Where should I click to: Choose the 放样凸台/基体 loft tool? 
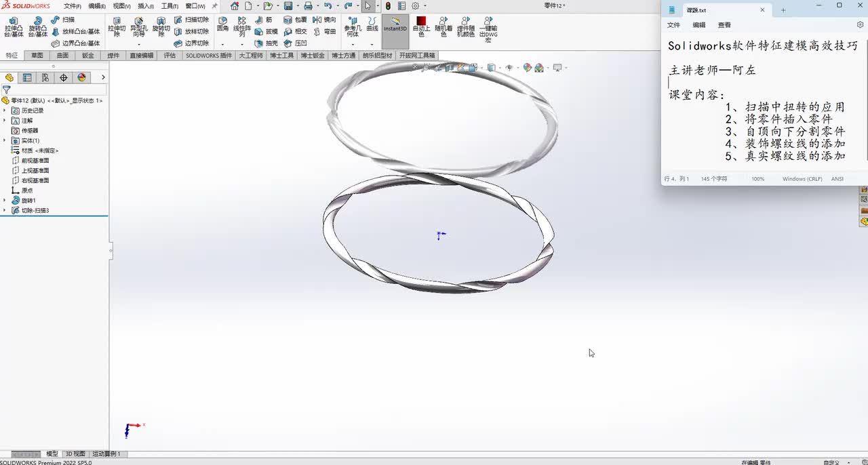click(x=76, y=31)
